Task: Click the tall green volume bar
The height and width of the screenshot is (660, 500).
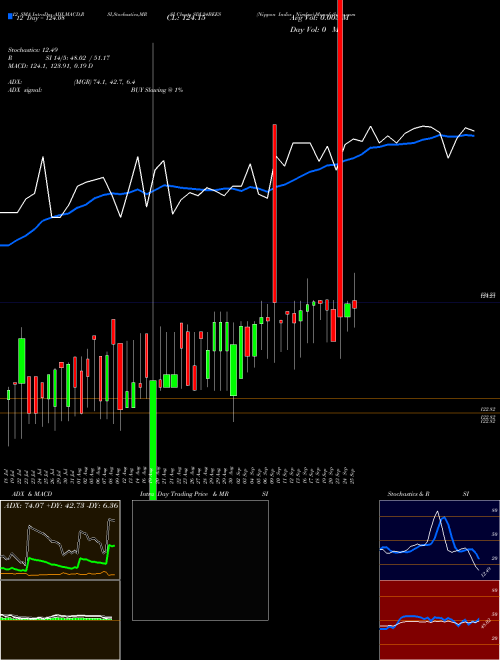Action: coord(153,440)
